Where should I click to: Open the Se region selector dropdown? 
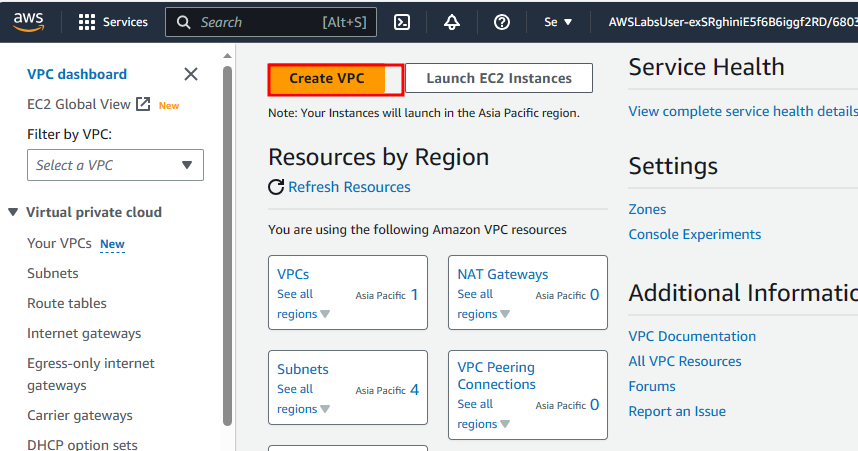[558, 22]
